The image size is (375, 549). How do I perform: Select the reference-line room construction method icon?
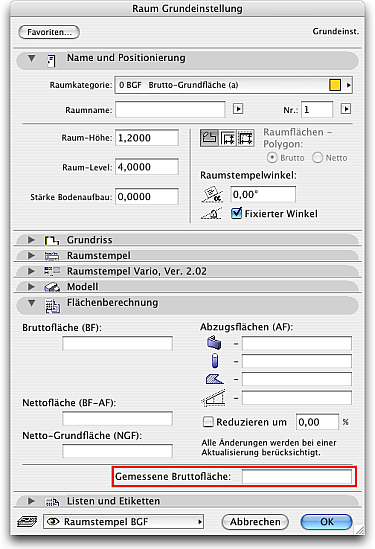point(245,138)
